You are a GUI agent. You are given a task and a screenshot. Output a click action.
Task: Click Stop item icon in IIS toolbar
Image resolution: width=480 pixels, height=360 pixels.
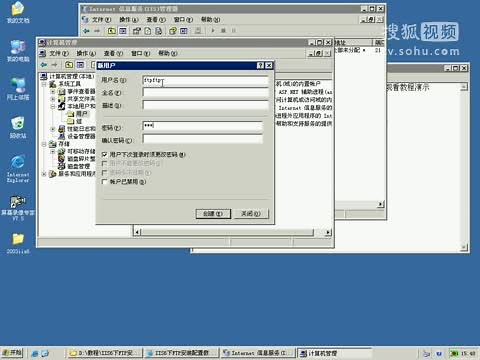pyautogui.click(x=223, y=31)
